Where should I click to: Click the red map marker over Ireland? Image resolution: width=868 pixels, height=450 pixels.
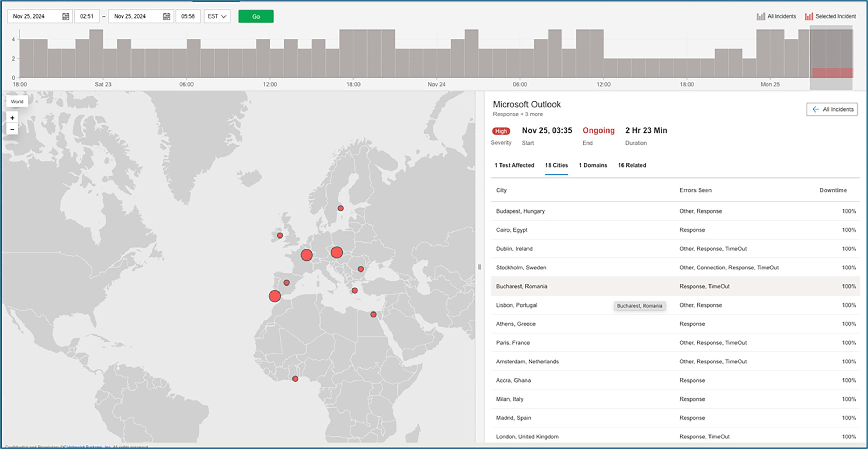pyautogui.click(x=280, y=235)
